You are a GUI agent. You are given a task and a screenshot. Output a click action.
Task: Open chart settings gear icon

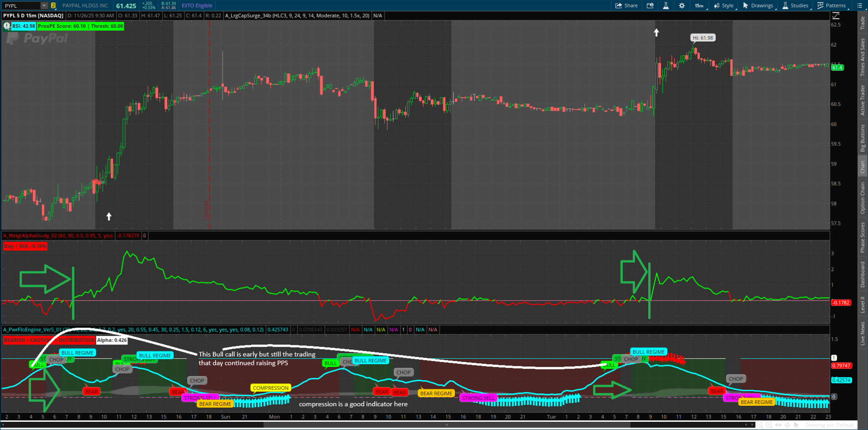[x=682, y=5]
